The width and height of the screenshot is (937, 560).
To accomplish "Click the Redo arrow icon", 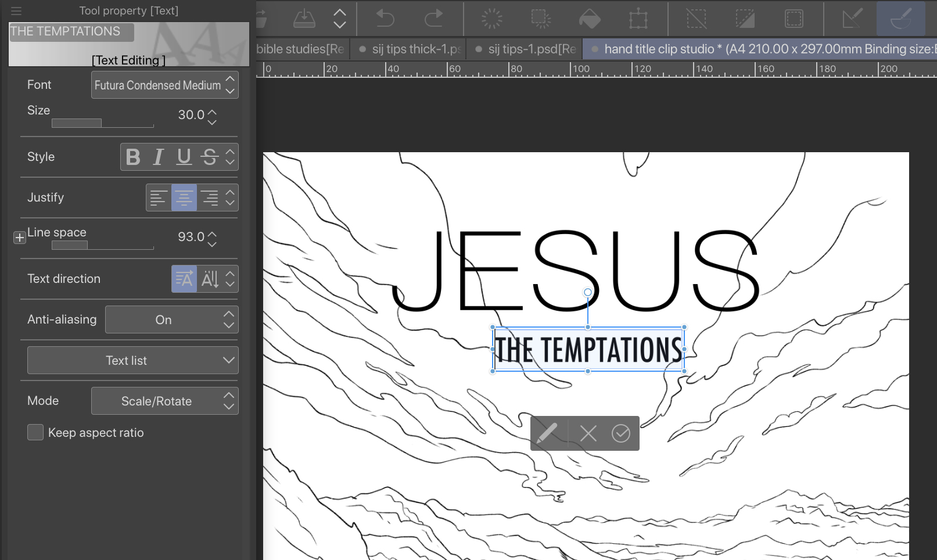I will pos(433,19).
